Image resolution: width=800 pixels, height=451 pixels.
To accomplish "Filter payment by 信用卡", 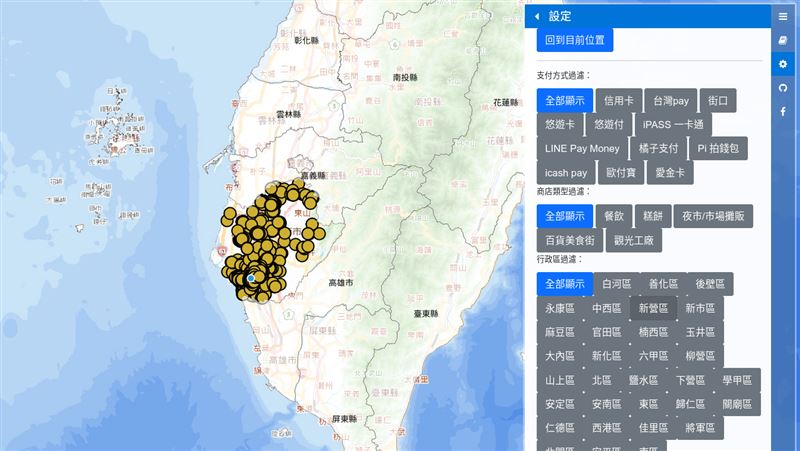I will (618, 101).
